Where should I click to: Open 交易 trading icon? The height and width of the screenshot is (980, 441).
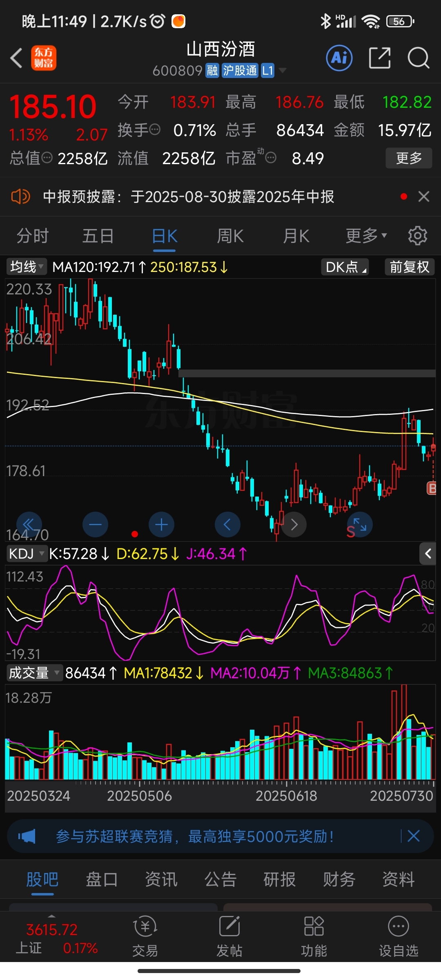(x=145, y=937)
